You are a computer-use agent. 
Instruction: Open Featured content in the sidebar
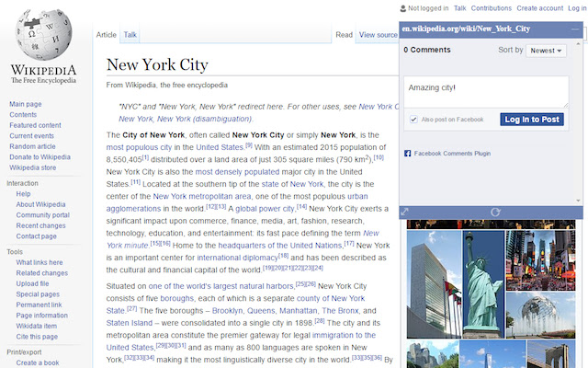[x=35, y=125]
